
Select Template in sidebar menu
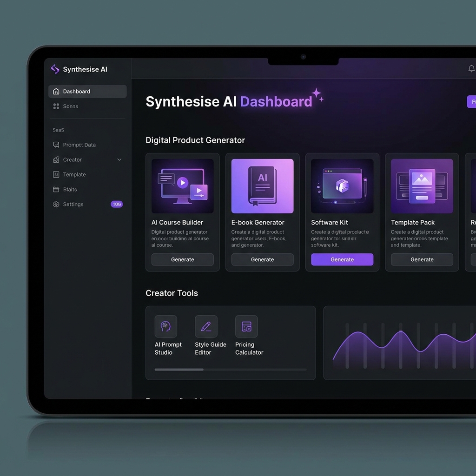coord(87,175)
